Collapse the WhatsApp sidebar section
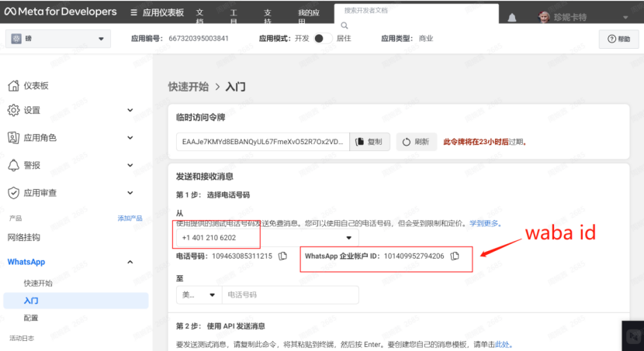This screenshot has height=351, width=644. pos(129,262)
